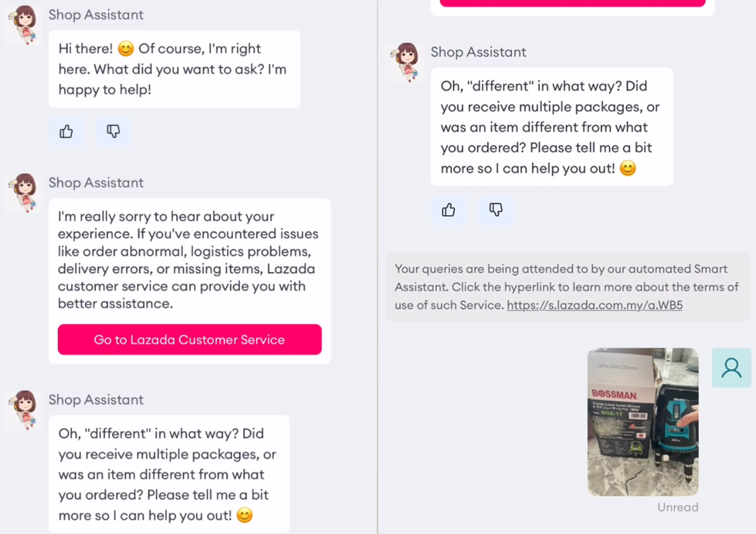Go to Lazada Customer Service

190,340
